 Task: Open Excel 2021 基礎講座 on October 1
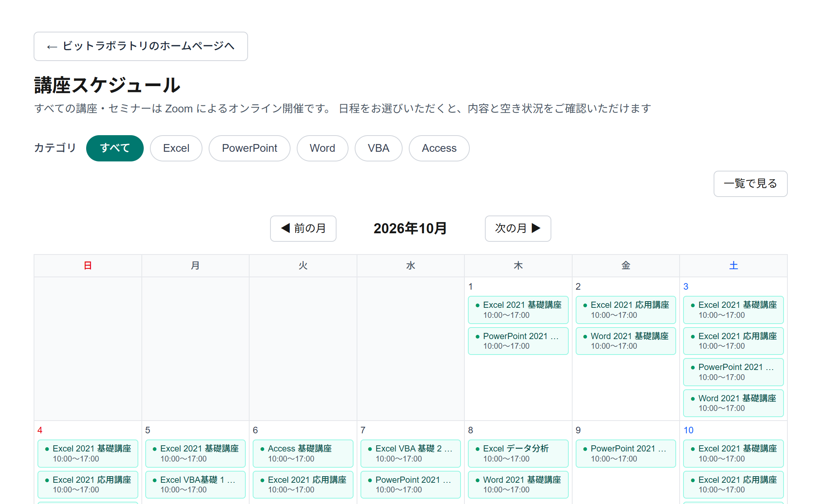[518, 310]
